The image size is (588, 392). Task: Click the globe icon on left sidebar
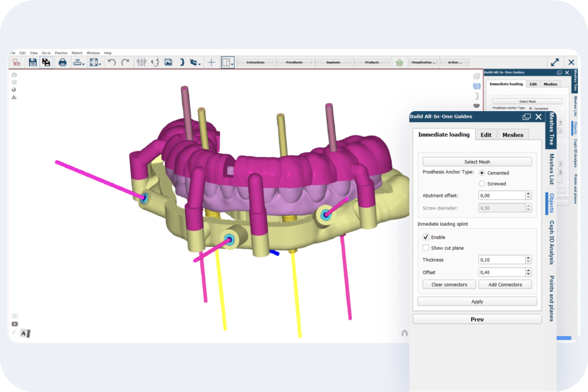pos(14,89)
